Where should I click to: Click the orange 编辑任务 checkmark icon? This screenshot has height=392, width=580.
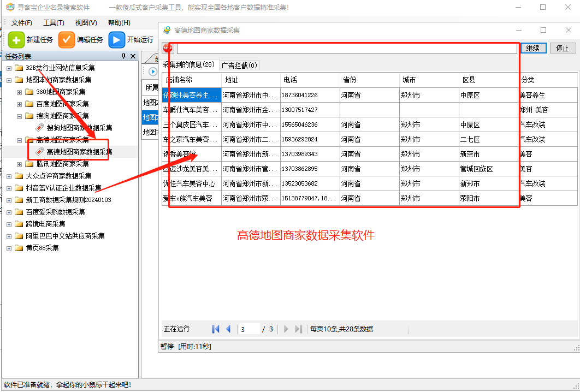point(67,39)
